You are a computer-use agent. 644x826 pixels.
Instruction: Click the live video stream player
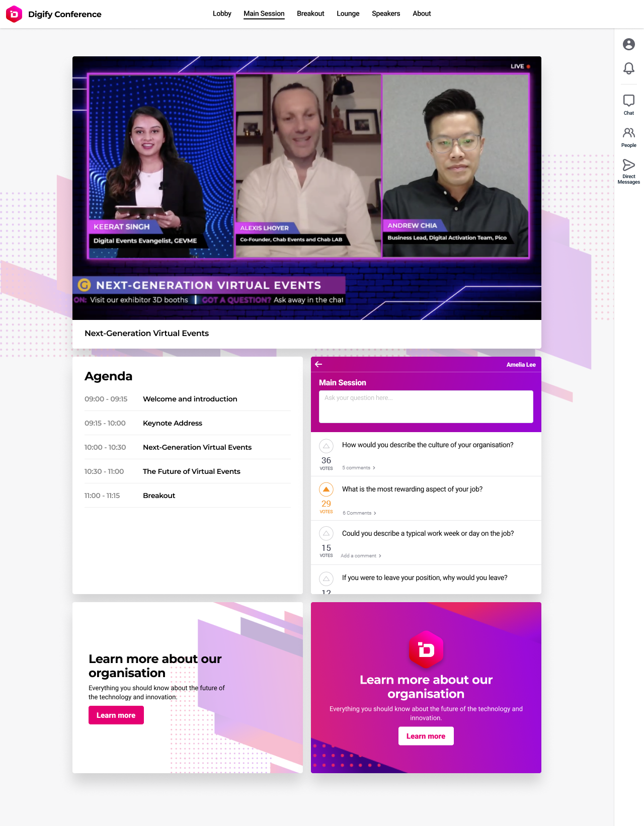click(x=307, y=188)
